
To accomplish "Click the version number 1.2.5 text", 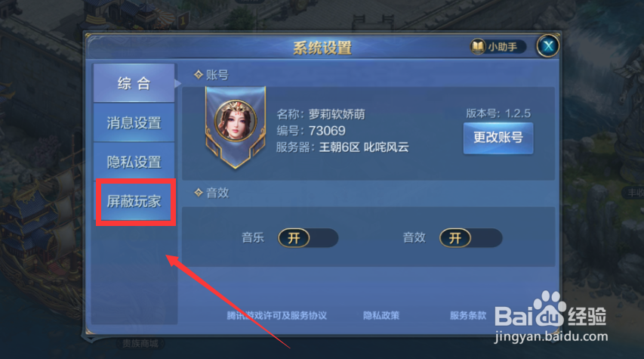I will [x=517, y=113].
